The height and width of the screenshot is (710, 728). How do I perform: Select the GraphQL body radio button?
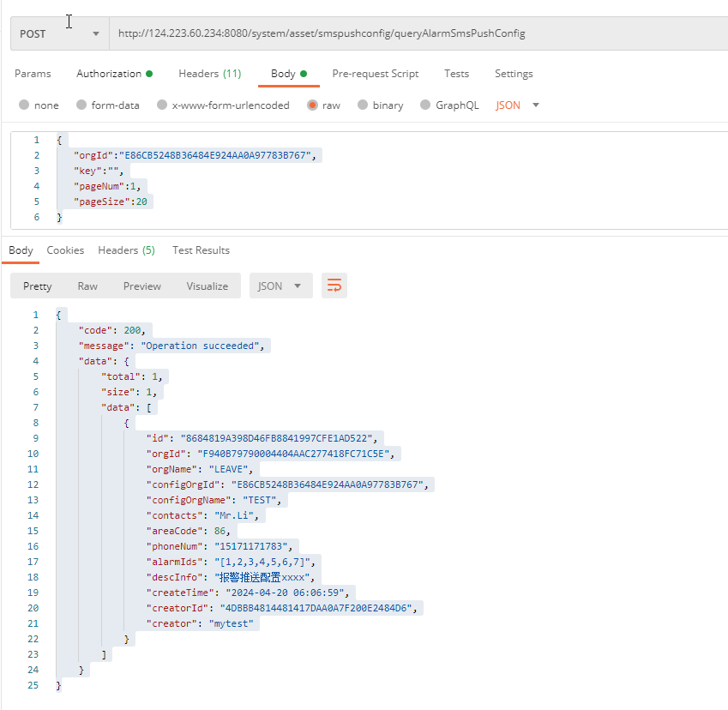coord(425,105)
